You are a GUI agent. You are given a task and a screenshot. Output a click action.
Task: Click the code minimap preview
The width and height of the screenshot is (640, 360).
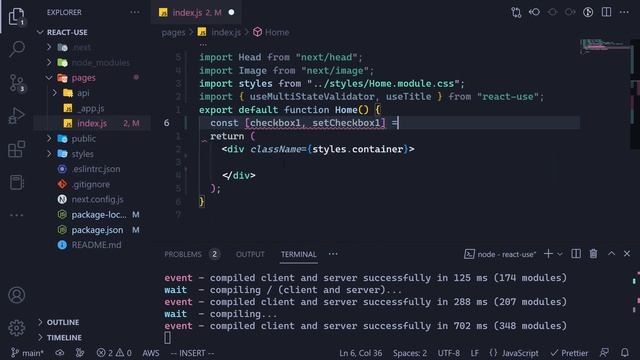(605, 46)
